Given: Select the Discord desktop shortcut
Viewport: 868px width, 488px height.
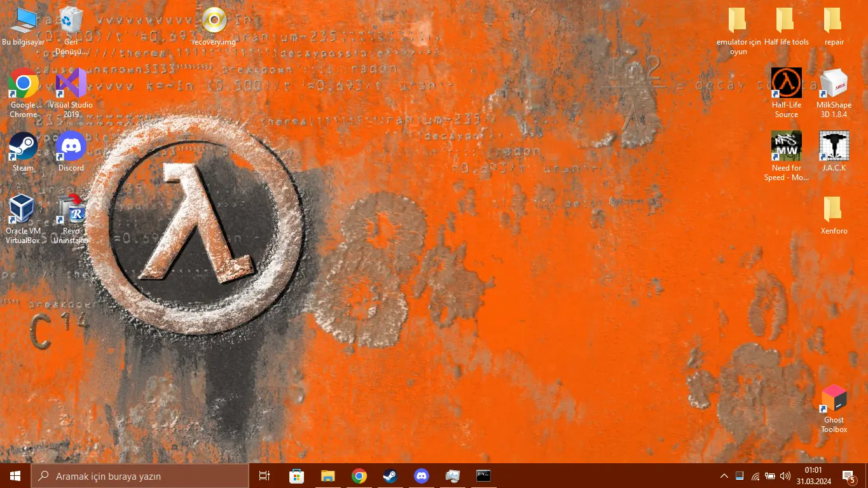Looking at the screenshot, I should tap(71, 152).
